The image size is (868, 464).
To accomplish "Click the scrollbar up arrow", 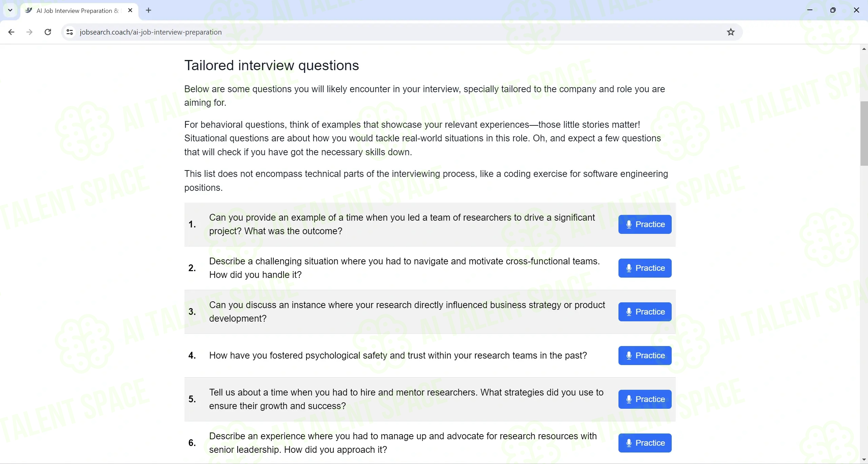I will click(864, 49).
